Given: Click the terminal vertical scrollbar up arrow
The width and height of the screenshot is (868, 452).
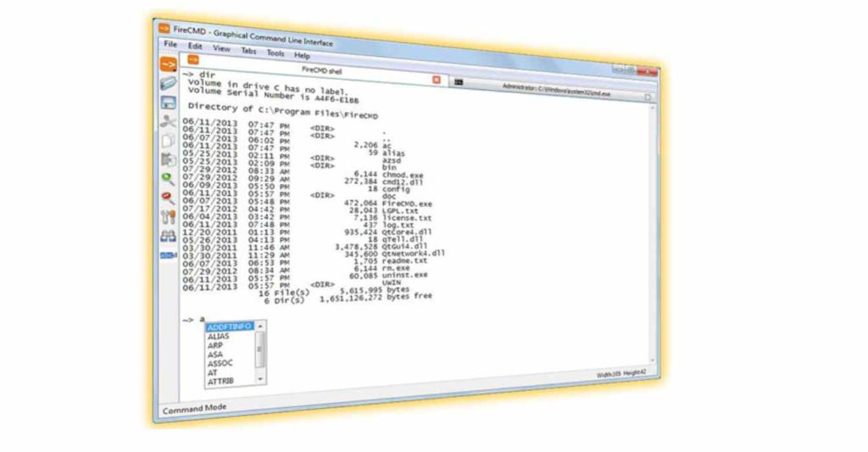Looking at the screenshot, I should pos(653,107).
